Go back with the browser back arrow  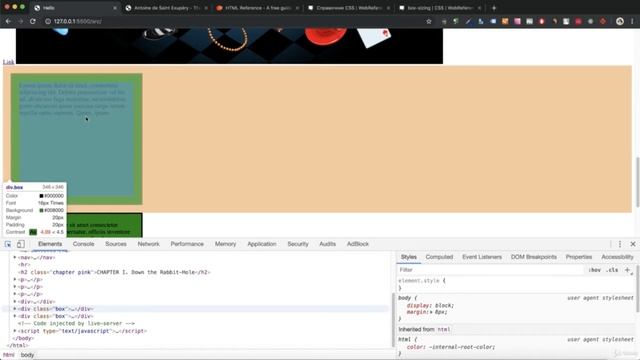[x=8, y=21]
